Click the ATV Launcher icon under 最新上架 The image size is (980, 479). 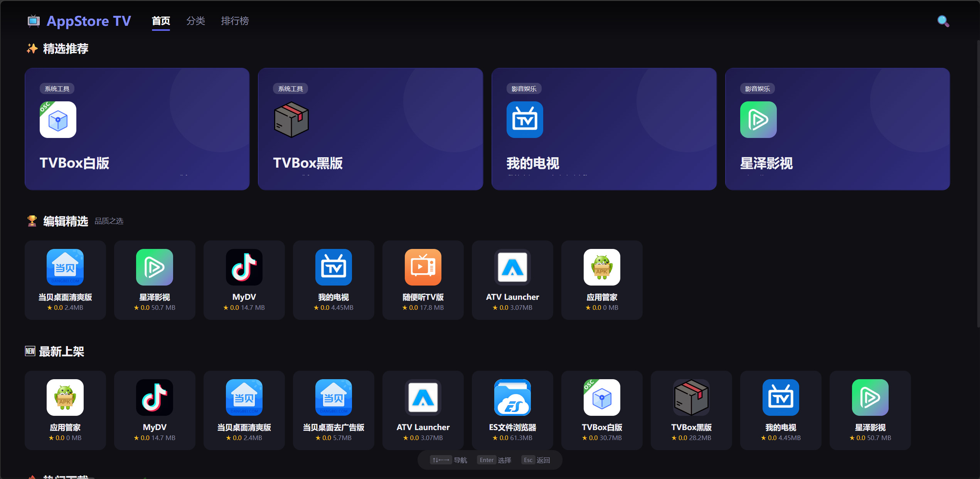tap(423, 397)
